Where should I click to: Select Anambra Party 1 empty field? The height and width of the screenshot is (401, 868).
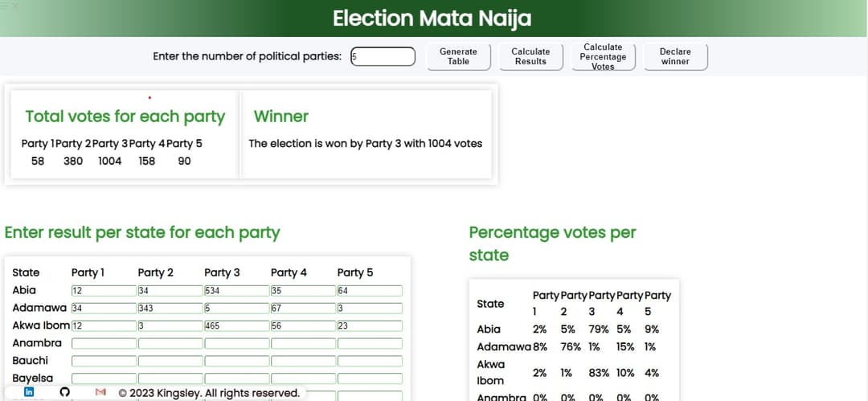[104, 343]
